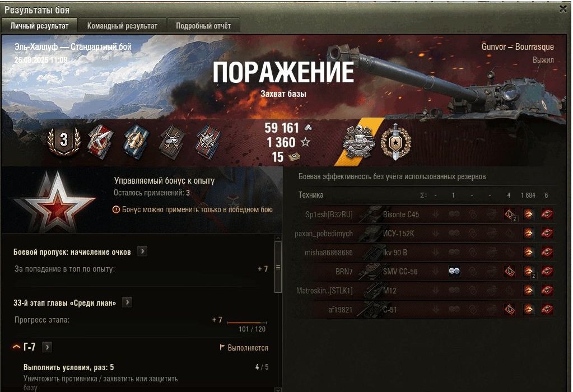Select the sword and star wreath medal
This screenshot has height=392, width=573.
pos(396,142)
